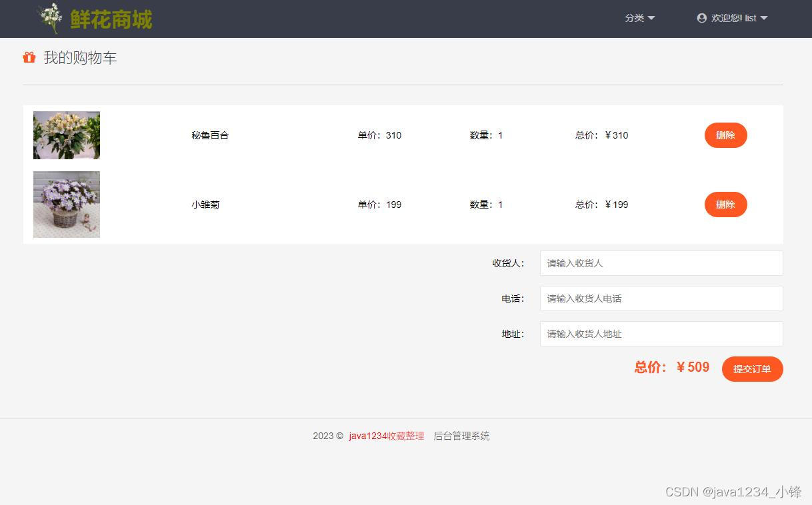Delete 小雏菊 from the cart

(x=725, y=205)
